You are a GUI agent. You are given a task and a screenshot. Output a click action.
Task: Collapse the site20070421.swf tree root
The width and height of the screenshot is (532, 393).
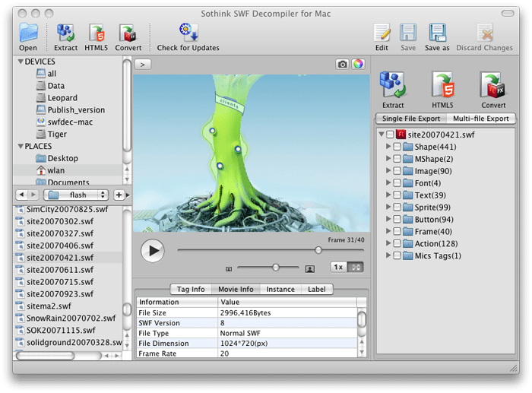(x=382, y=135)
